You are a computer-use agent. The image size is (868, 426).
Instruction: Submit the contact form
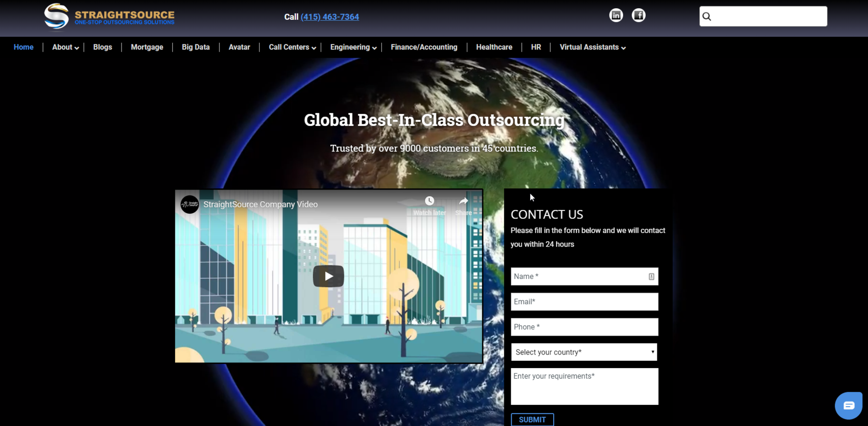(x=532, y=419)
